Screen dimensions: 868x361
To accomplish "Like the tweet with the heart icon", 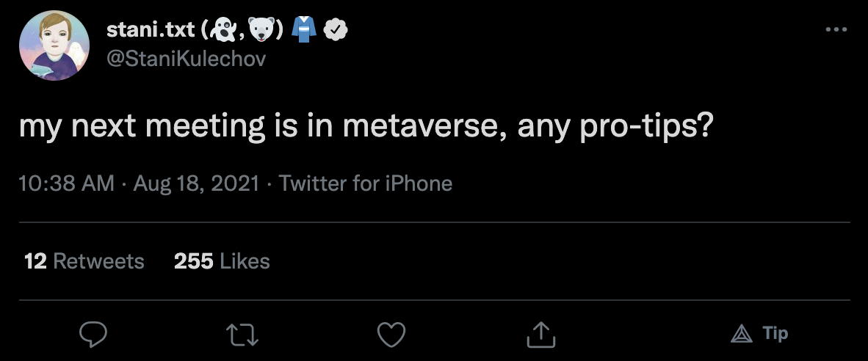I will point(391,334).
